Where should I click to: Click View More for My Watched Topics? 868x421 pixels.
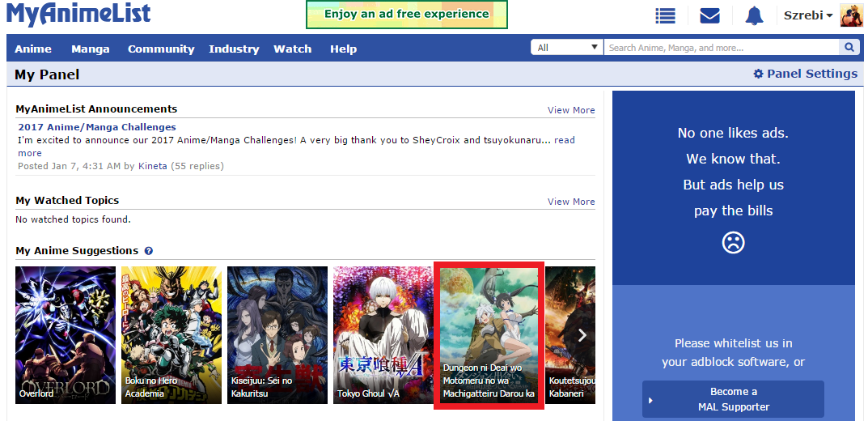click(x=571, y=202)
